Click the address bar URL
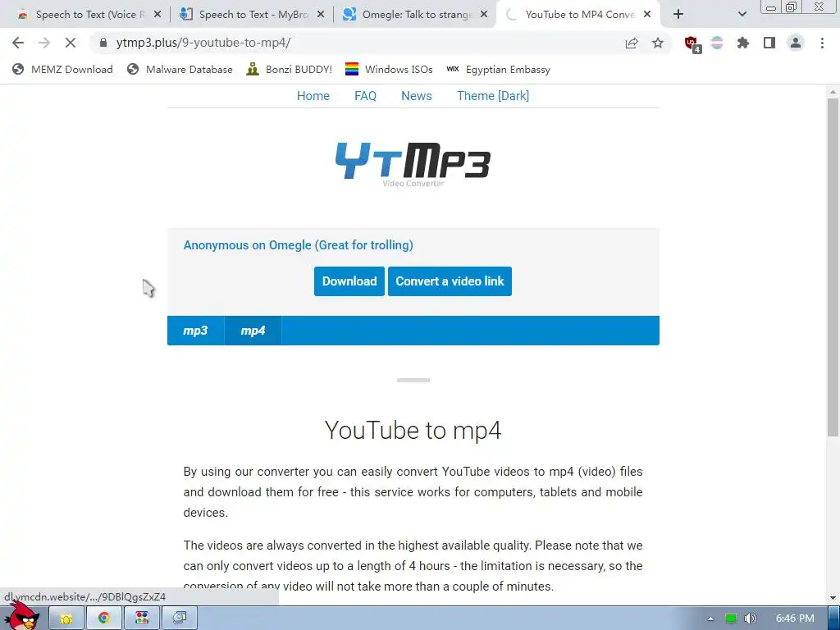The width and height of the screenshot is (840, 630). (203, 43)
